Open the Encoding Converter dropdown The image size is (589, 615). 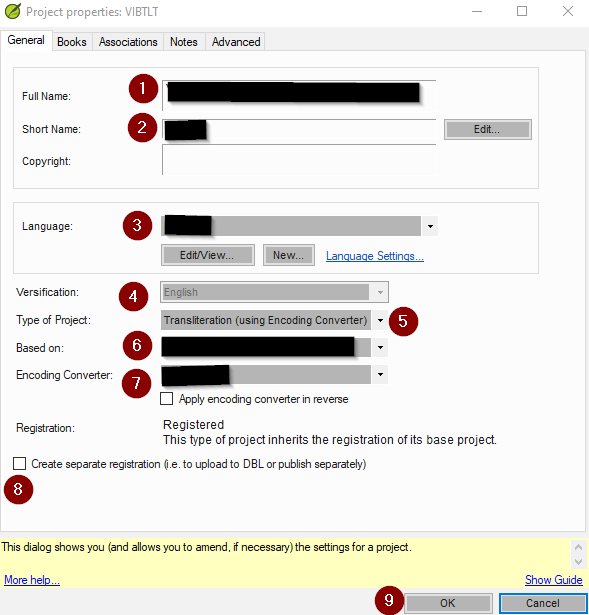coord(380,375)
